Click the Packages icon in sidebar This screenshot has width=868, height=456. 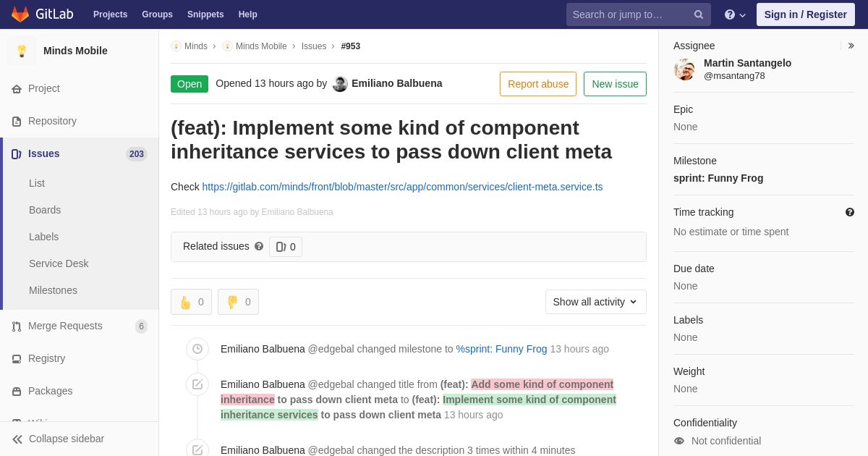click(17, 392)
